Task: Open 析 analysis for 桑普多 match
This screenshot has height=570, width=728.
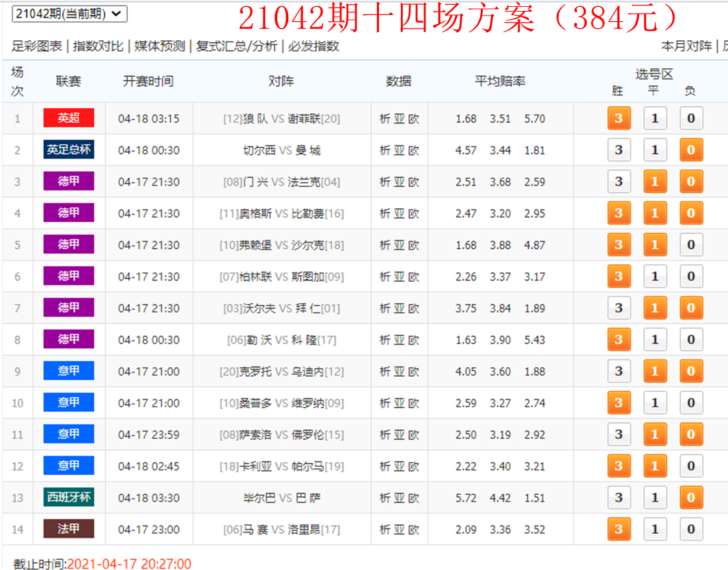Action: click(385, 403)
